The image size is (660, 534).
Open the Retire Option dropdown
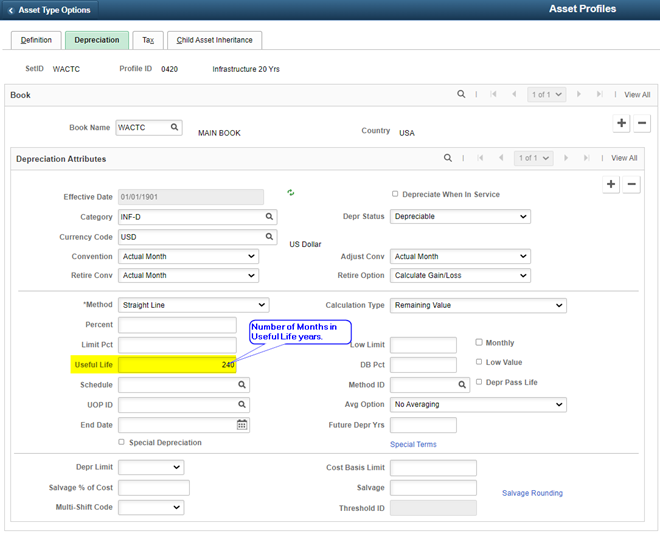tap(460, 275)
